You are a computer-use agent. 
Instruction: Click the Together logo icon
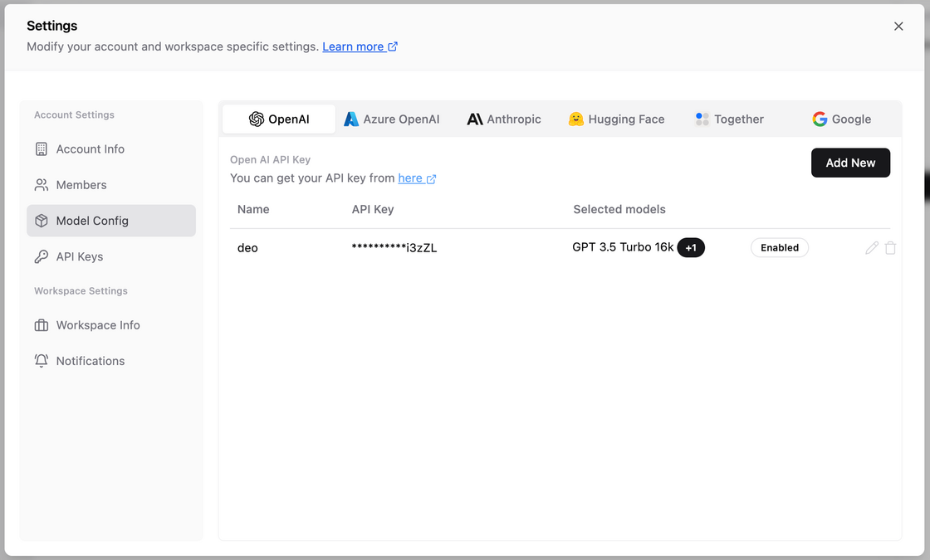702,119
